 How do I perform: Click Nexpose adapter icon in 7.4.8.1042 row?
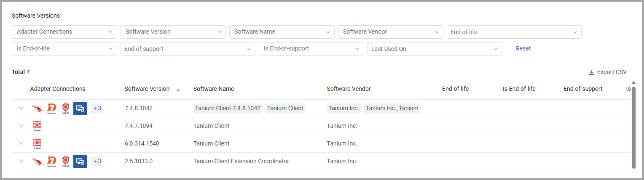(51, 109)
